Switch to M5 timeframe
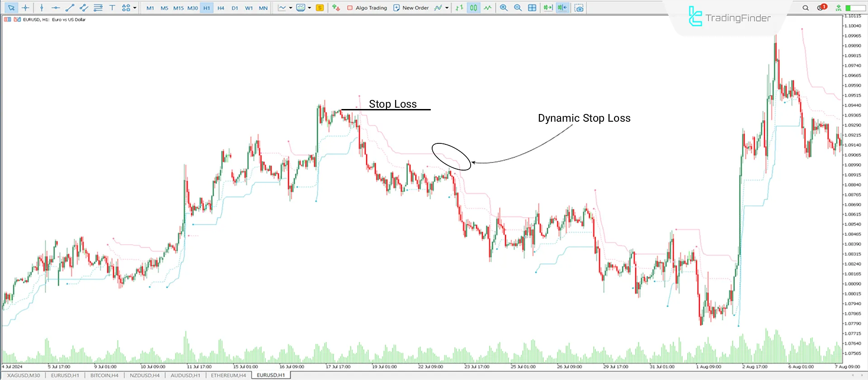 click(x=164, y=8)
